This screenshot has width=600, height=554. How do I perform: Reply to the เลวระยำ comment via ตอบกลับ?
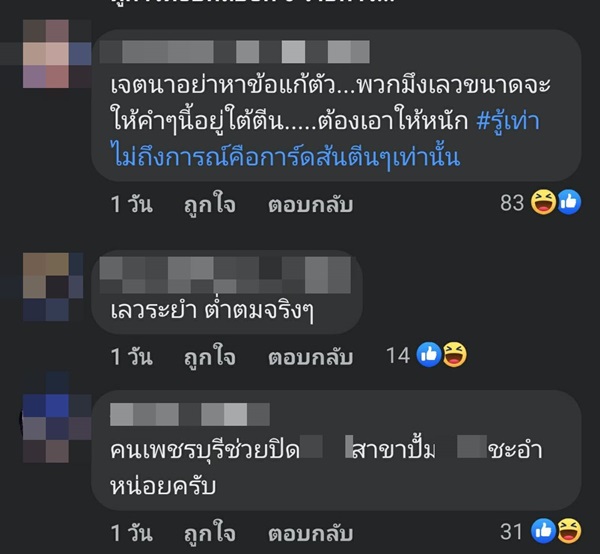tap(310, 358)
